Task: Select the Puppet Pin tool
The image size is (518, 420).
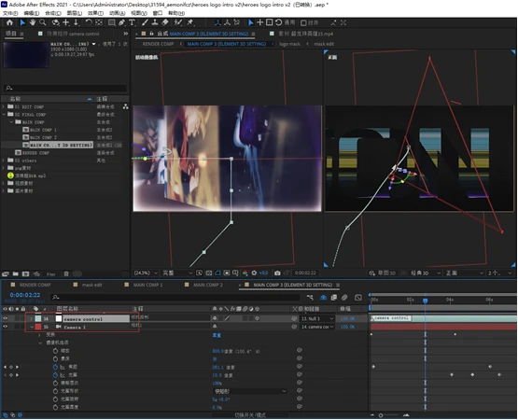Action: click(190, 22)
